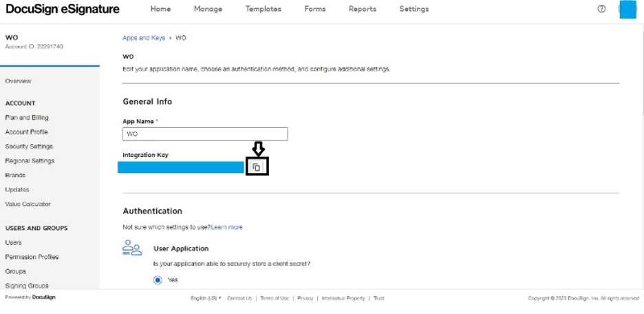Open the Intellectual Property link

point(343,298)
